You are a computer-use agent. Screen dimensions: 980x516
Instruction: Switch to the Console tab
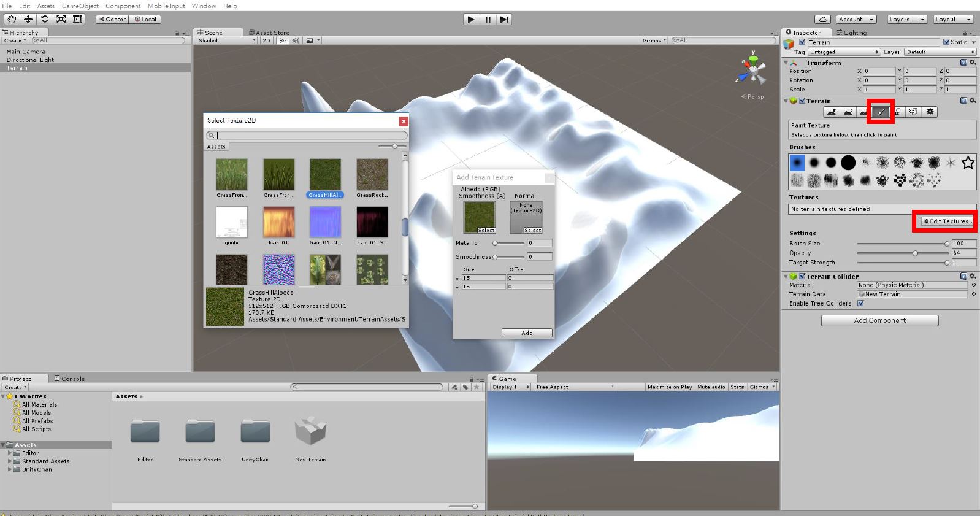tap(69, 379)
